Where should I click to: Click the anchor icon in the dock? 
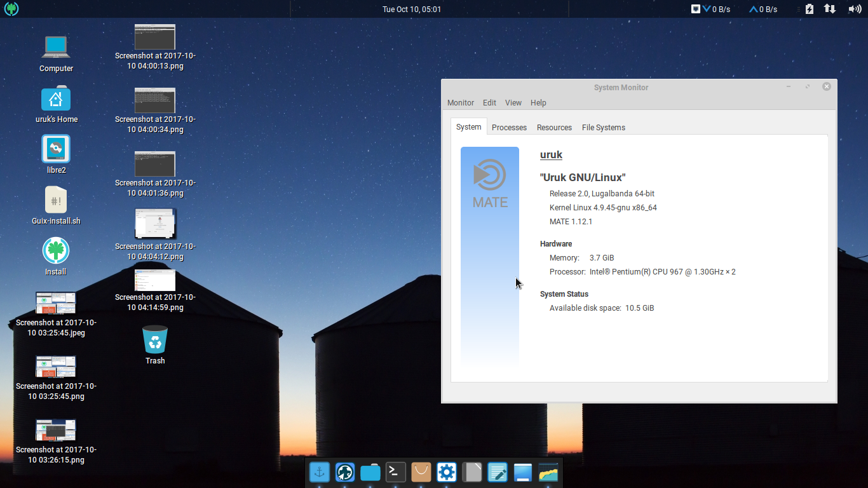pyautogui.click(x=320, y=472)
